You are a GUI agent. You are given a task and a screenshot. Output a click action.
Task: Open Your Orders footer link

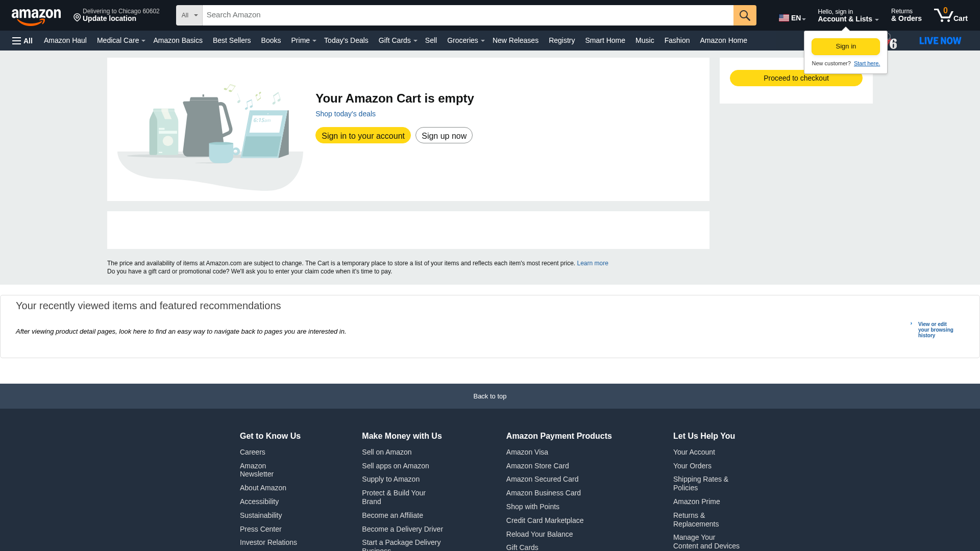(x=692, y=466)
